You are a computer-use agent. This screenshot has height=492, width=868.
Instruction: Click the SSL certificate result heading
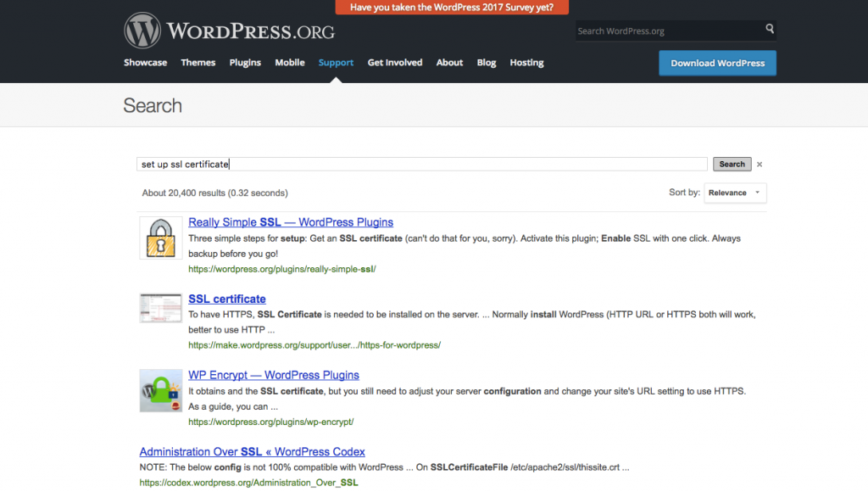tap(226, 299)
